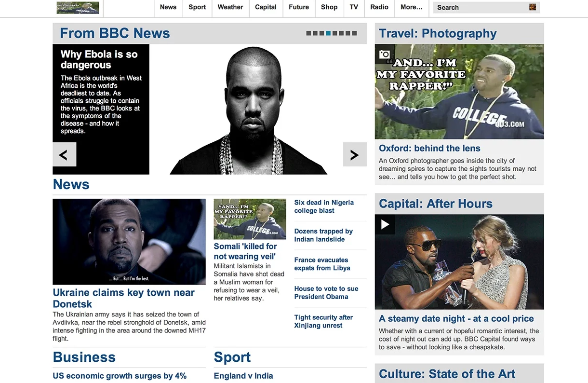This screenshot has height=383, width=588.
Task: Select the last carousel indicator square
Action: (354, 33)
